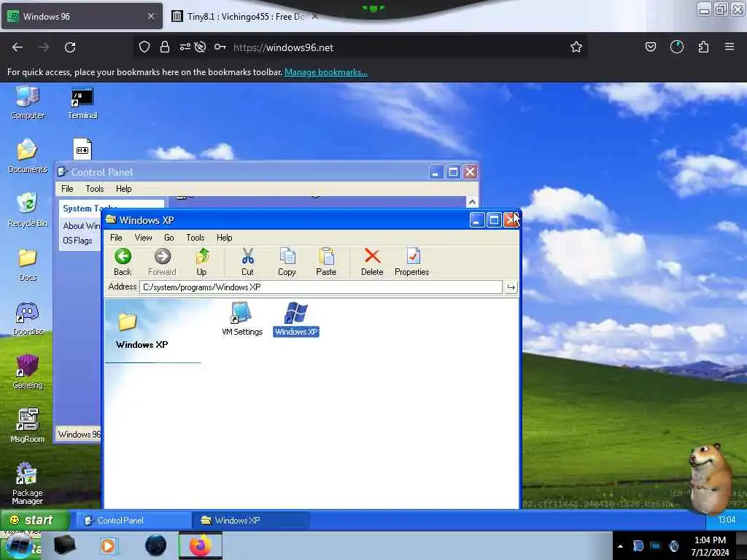Image resolution: width=747 pixels, height=560 pixels.
Task: Open the Tools menu in Control Panel
Action: (95, 189)
